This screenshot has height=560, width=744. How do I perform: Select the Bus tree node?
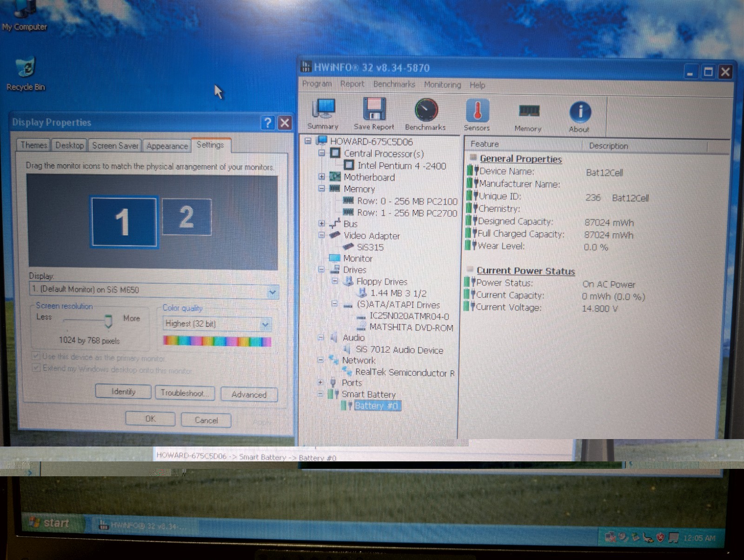[x=350, y=224]
